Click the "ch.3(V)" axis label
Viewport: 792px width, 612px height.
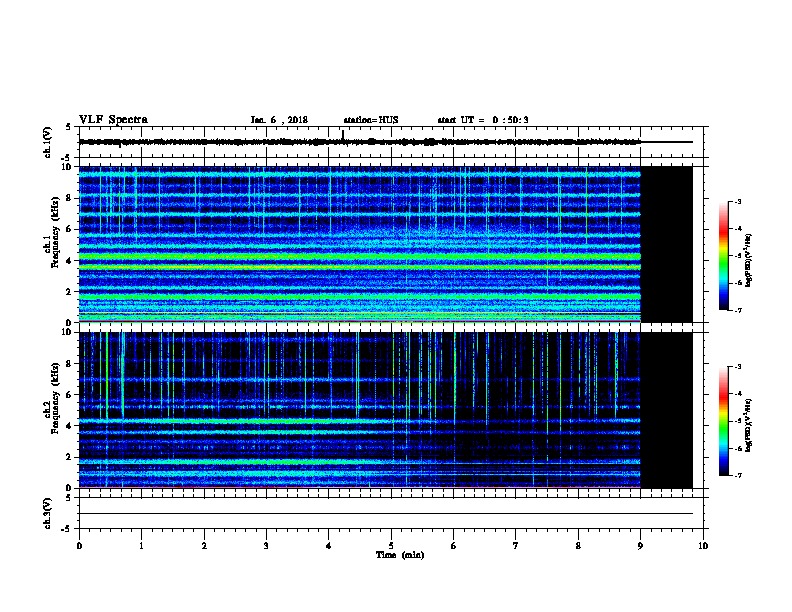(48, 513)
